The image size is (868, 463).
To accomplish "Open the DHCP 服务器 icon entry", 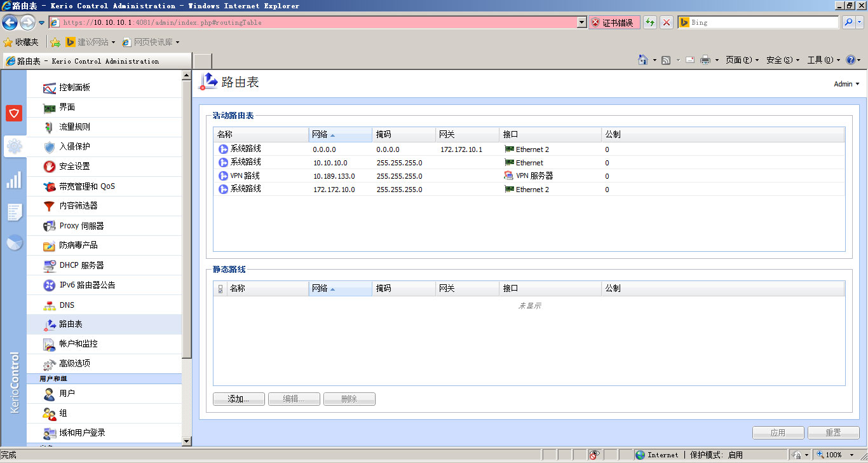I will pos(50,265).
